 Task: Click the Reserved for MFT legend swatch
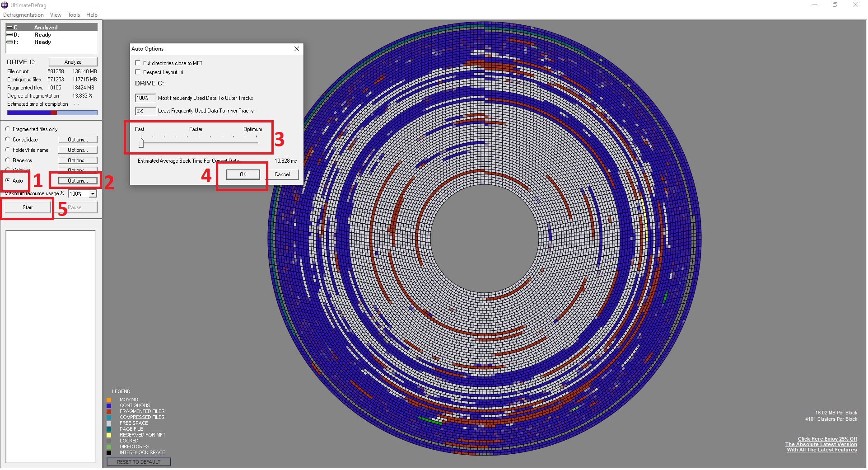(109, 435)
